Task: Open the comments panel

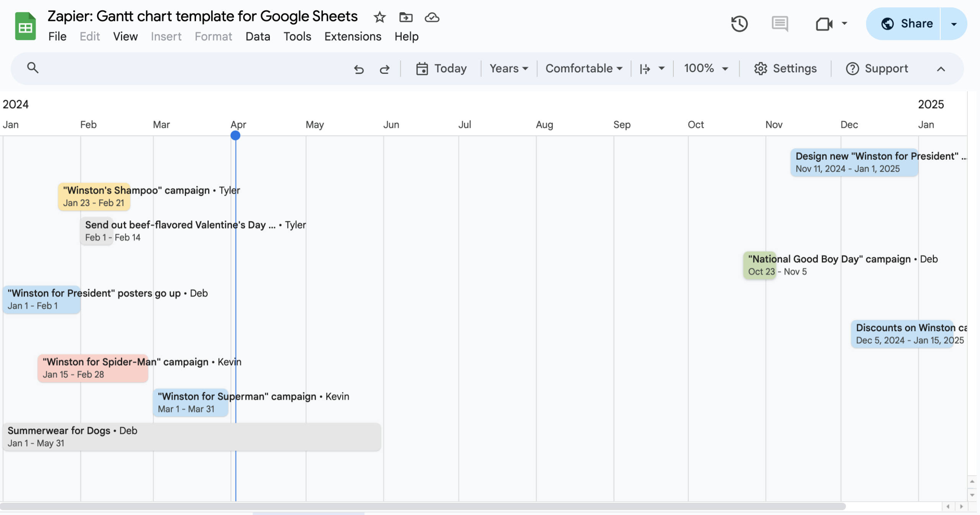Action: (x=779, y=24)
